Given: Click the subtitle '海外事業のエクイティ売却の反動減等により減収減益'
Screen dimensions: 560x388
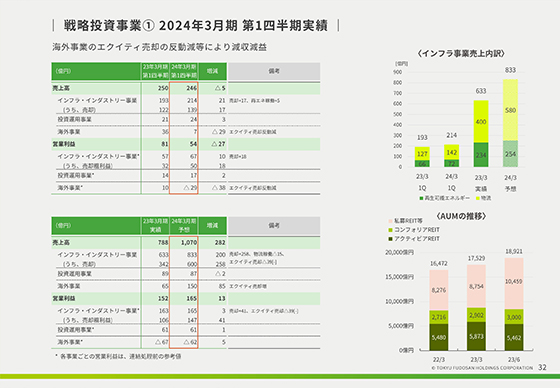Looking at the screenshot, I should [159, 47].
